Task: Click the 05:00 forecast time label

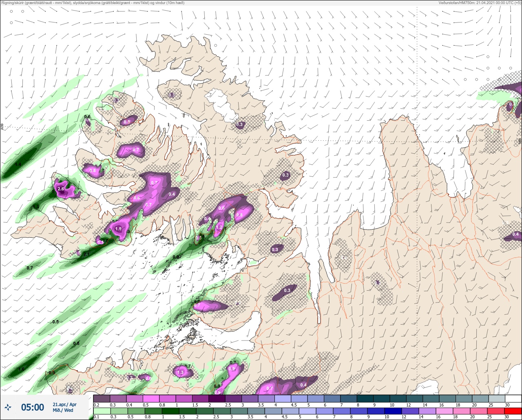Action: click(x=33, y=407)
